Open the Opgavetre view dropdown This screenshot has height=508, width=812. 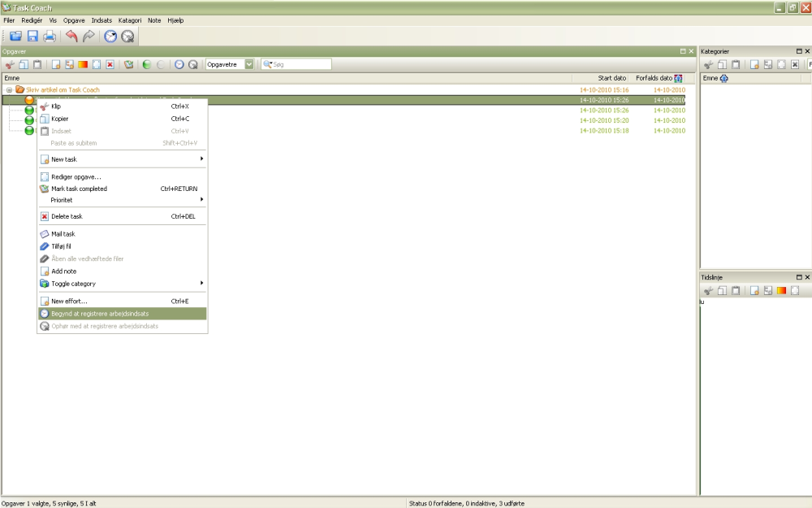pos(249,64)
